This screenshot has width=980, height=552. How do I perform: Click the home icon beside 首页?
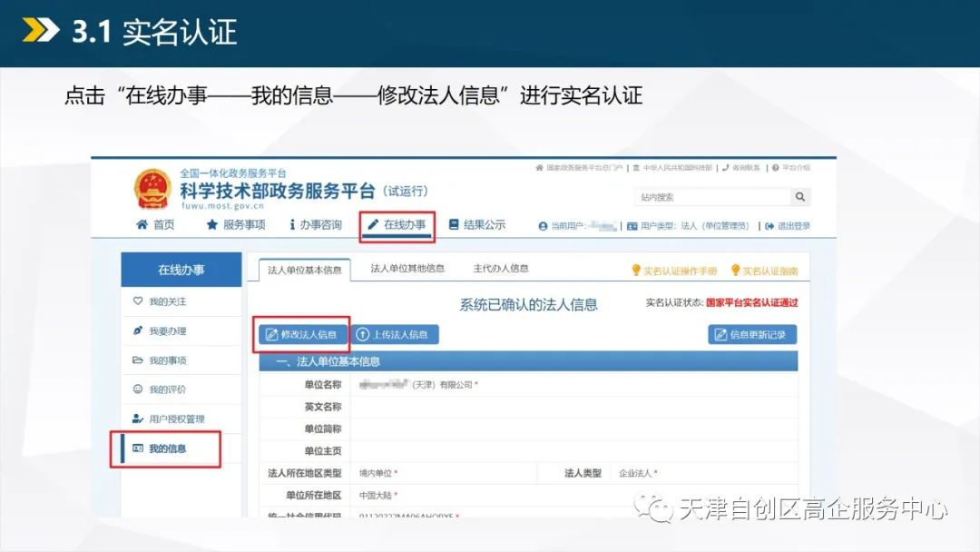coord(142,224)
